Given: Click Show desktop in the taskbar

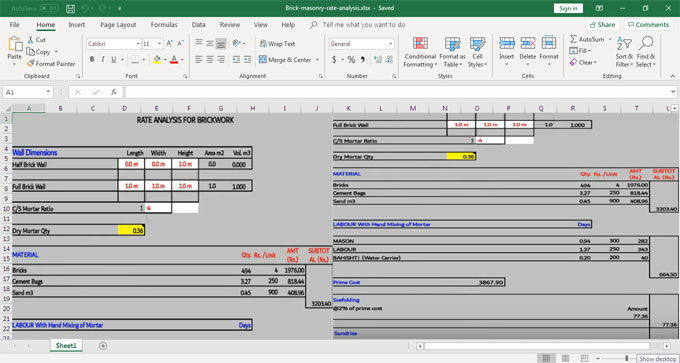Looking at the screenshot, I should 657,359.
